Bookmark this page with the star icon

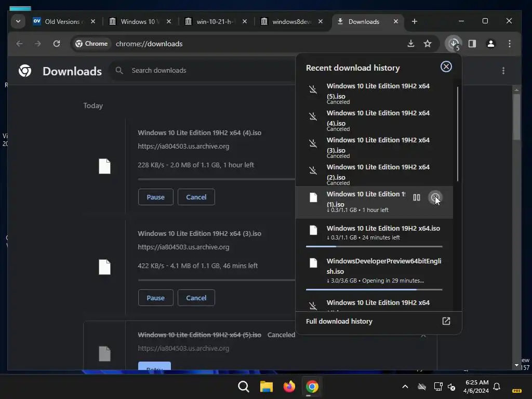(x=428, y=44)
